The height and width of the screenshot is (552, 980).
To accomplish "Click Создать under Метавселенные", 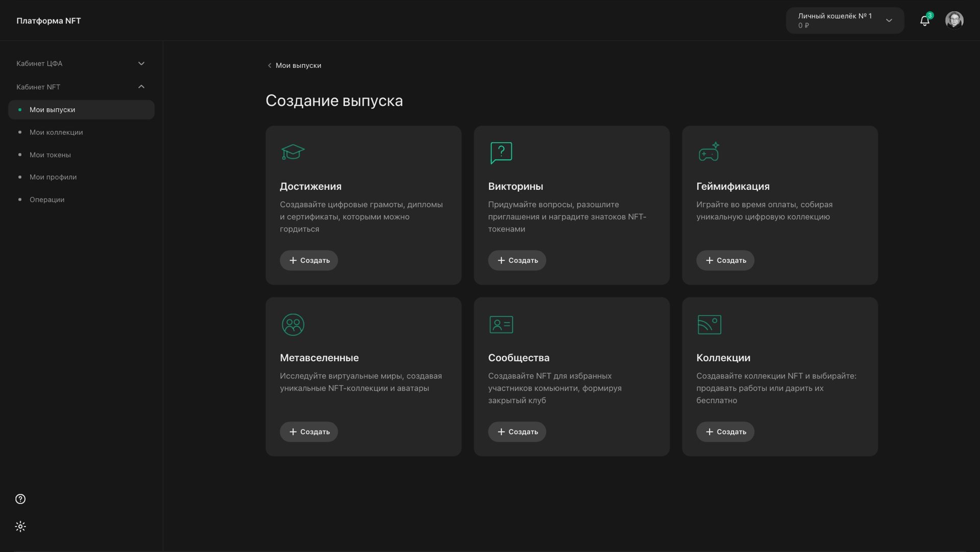I will pyautogui.click(x=309, y=432).
